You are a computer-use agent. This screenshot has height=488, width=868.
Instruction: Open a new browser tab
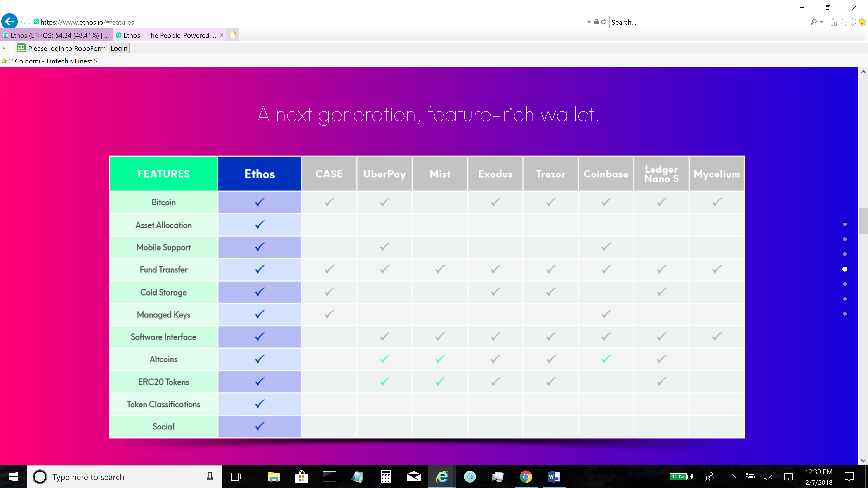(x=233, y=35)
